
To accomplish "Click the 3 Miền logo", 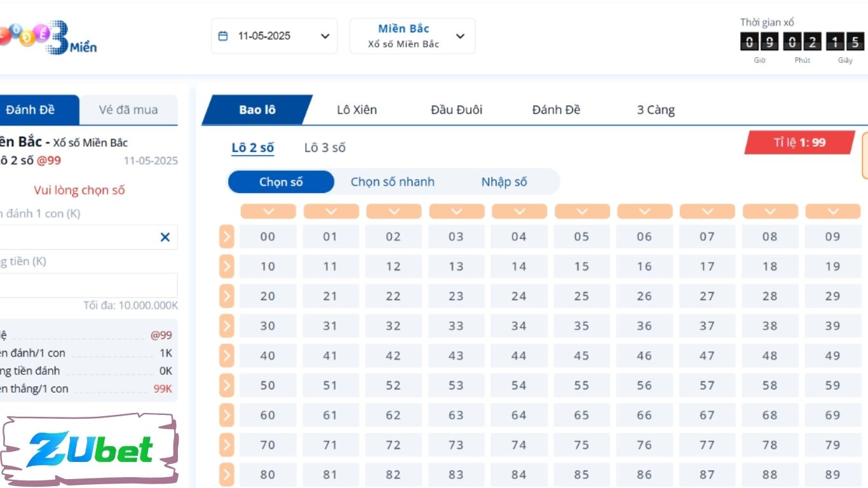I will (x=48, y=37).
